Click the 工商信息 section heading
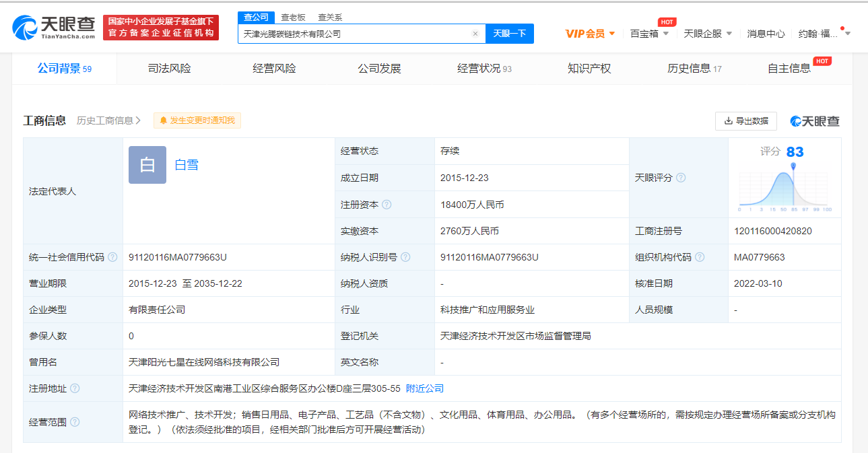Image resolution: width=868 pixels, height=453 pixels. [44, 120]
